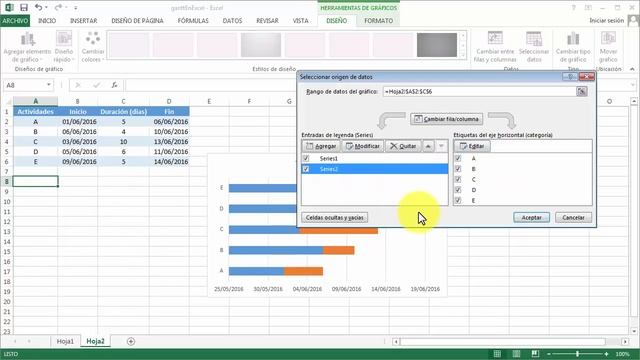This screenshot has height=360, width=640.
Task: Uncheck category C checkbox
Action: [458, 180]
